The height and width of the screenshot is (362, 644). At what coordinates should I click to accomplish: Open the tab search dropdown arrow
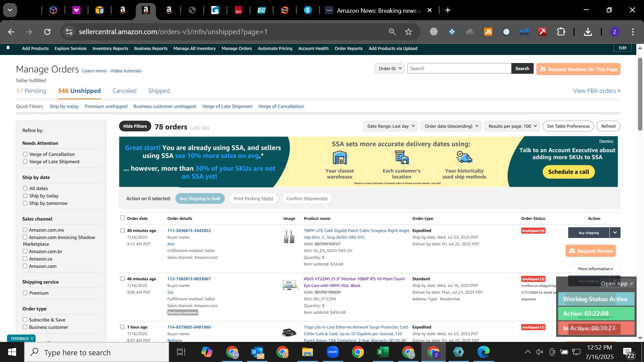[x=10, y=10]
